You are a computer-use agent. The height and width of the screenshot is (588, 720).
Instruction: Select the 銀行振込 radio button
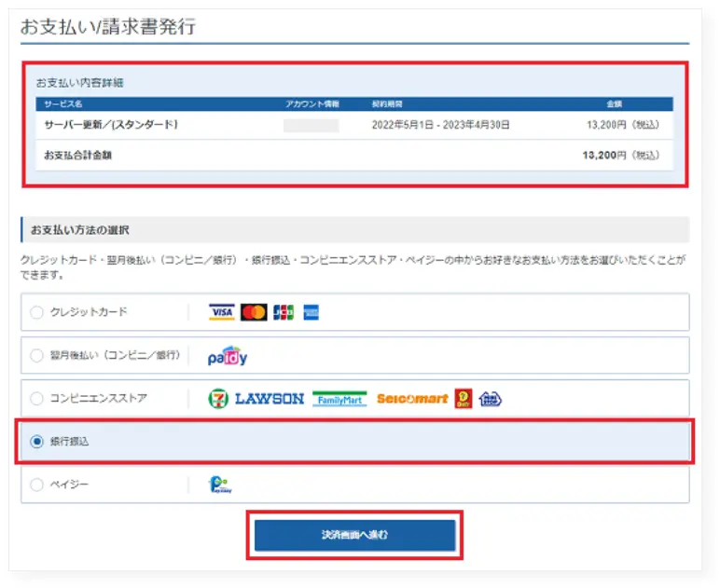click(x=36, y=441)
